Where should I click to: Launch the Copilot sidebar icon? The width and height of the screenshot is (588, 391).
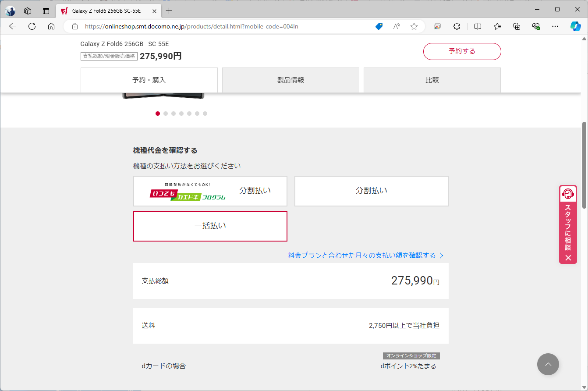576,26
